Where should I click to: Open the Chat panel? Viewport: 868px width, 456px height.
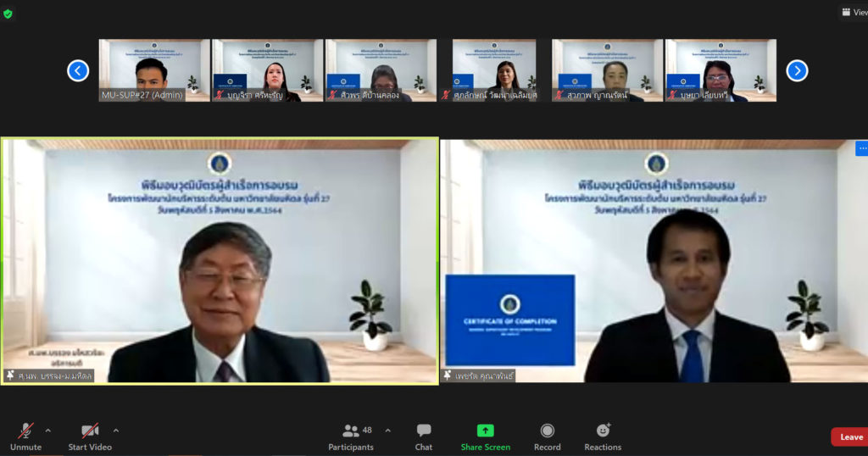(424, 437)
